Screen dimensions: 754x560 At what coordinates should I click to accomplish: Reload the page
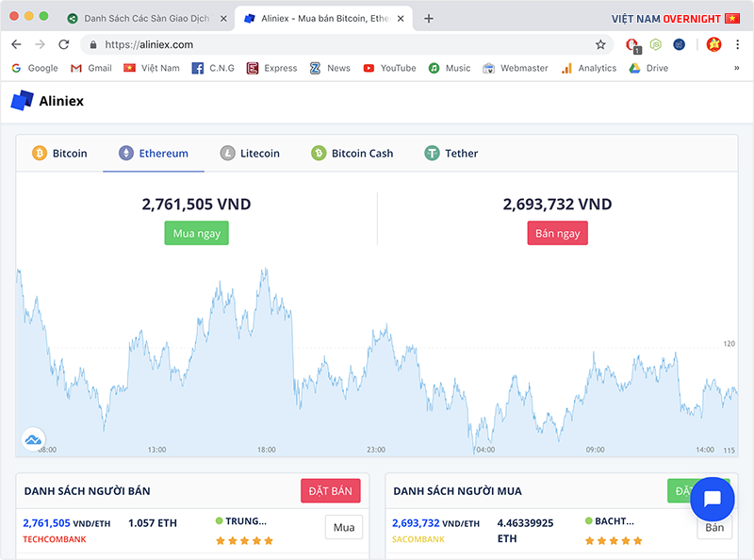[x=64, y=44]
